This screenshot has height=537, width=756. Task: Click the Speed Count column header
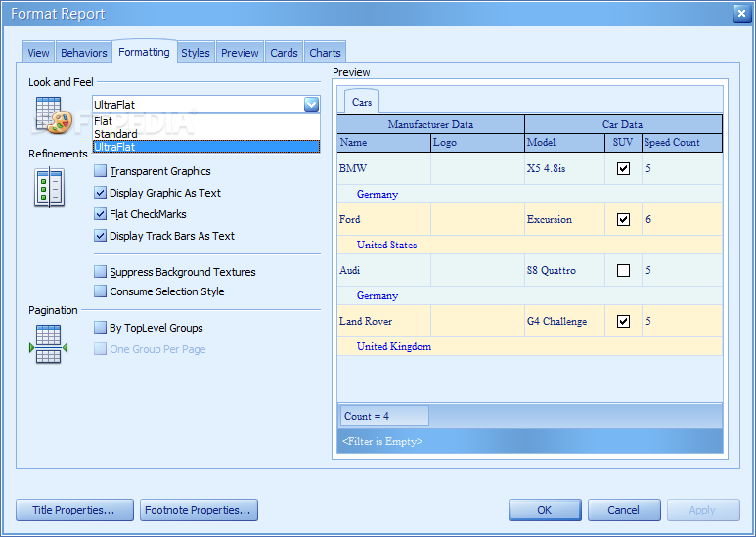coord(682,143)
